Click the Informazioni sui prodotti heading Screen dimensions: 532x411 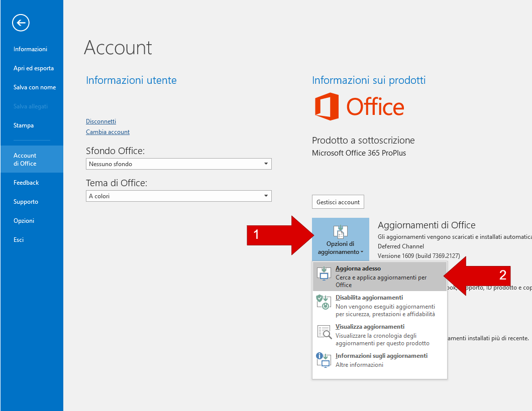(x=369, y=80)
